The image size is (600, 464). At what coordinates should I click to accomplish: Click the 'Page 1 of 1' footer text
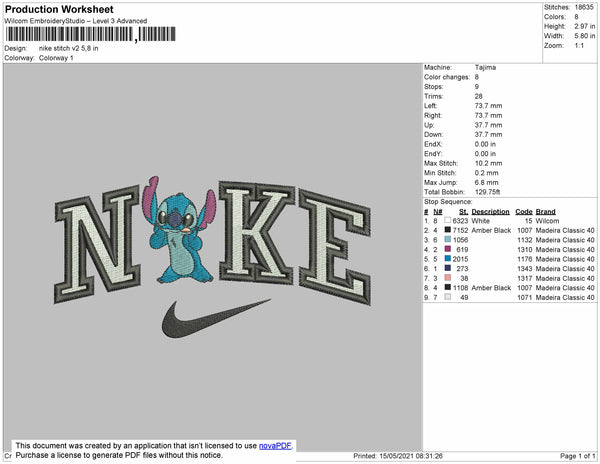click(578, 456)
